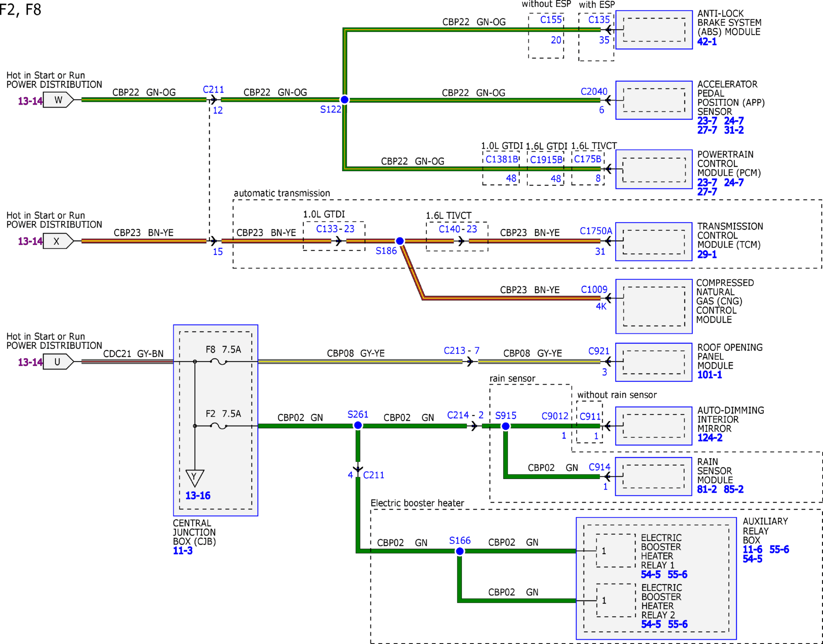
Task: Open the 11-3 Central Junction Box link
Action: point(183,551)
